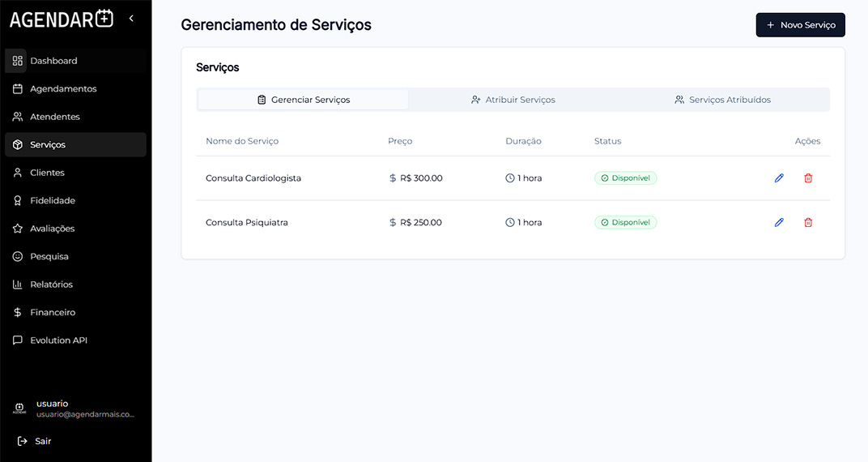Create a new service with Novo Serviço
868x462 pixels.
click(801, 25)
